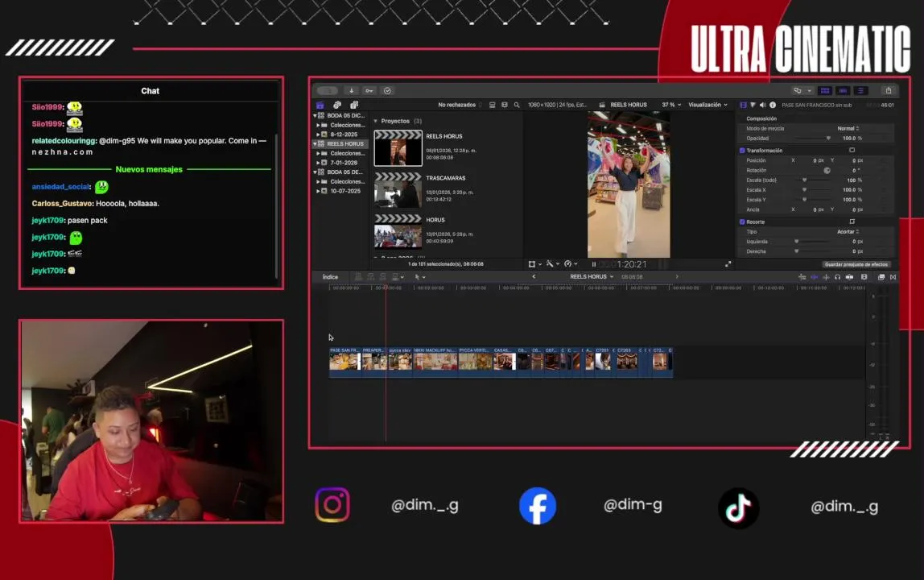Click the TikTok logo icon
The height and width of the screenshot is (580, 924).
pyautogui.click(x=738, y=507)
